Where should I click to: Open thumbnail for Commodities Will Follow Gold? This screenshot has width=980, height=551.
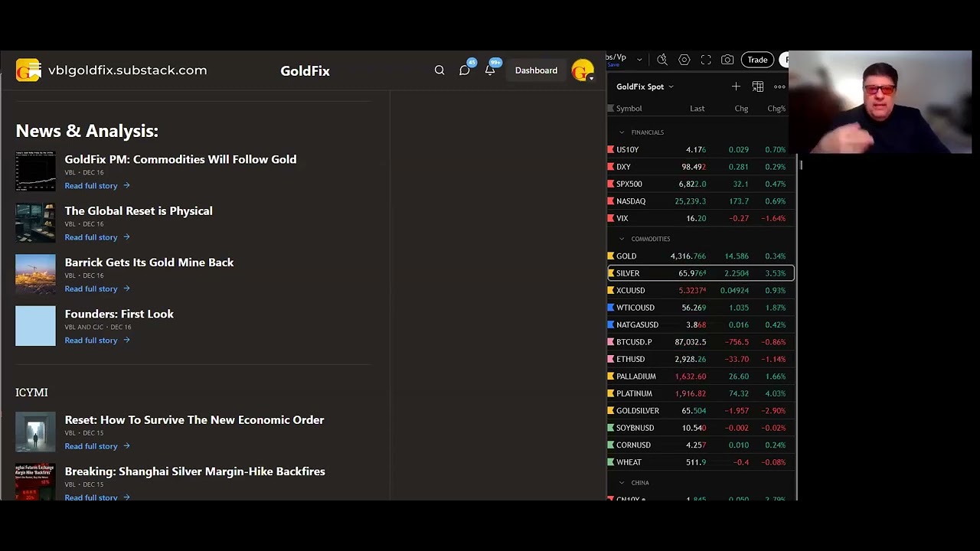point(35,171)
